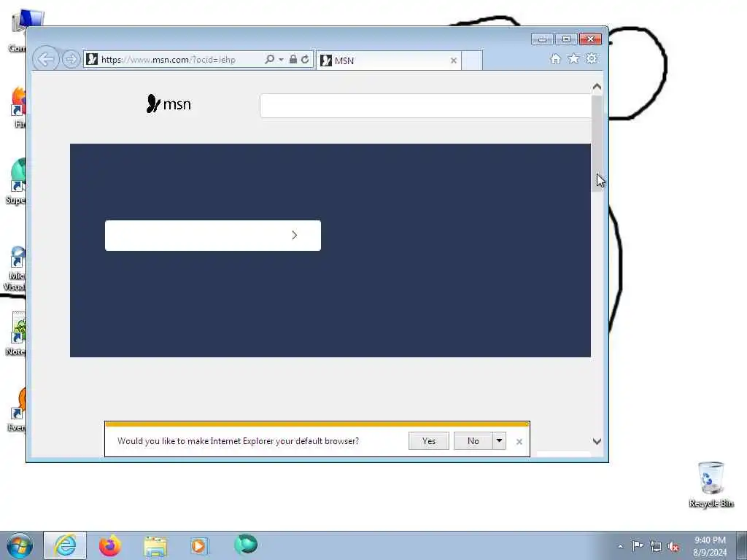Click the favicon in the address bar
Viewport: 747px width, 560px height.
pyautogui.click(x=93, y=60)
